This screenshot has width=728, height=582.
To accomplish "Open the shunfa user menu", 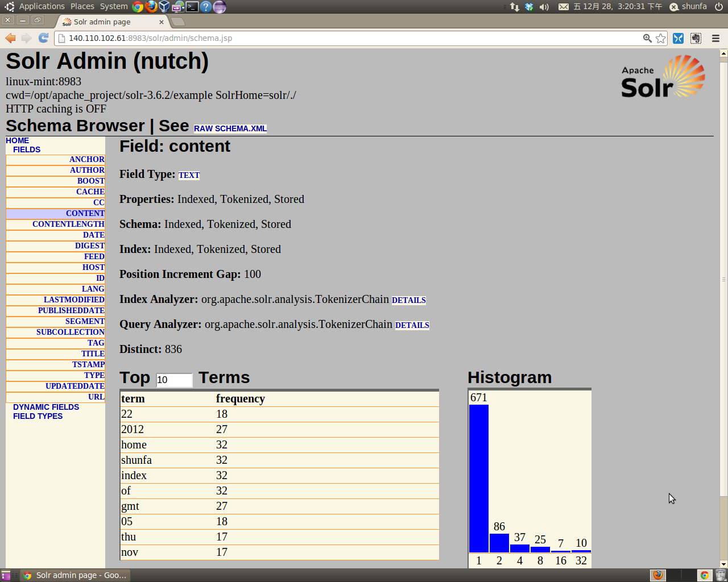I will coord(688,7).
